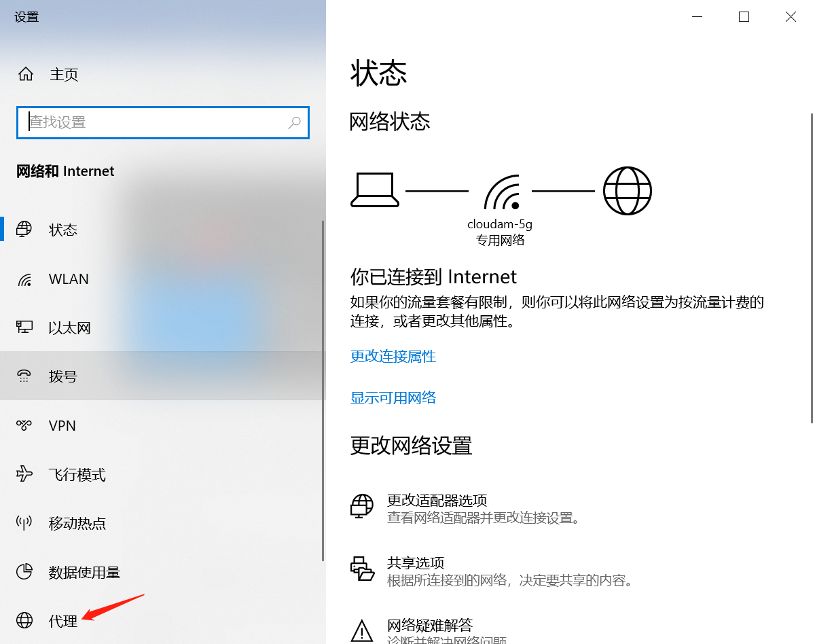Click the 你已连接到 Internet text
815x644 pixels.
[x=433, y=276]
